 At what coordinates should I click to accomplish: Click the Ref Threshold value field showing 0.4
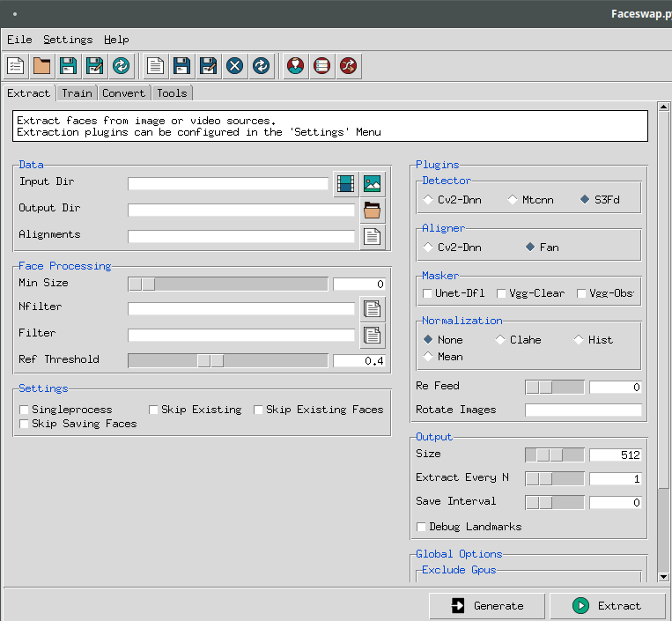[359, 361]
